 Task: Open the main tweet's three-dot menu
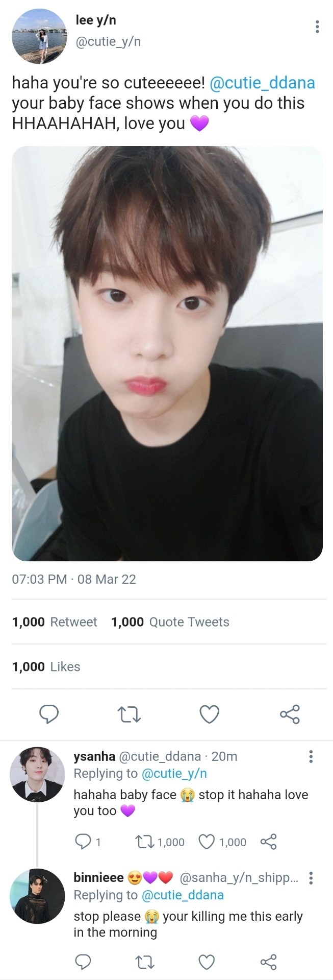(x=317, y=27)
